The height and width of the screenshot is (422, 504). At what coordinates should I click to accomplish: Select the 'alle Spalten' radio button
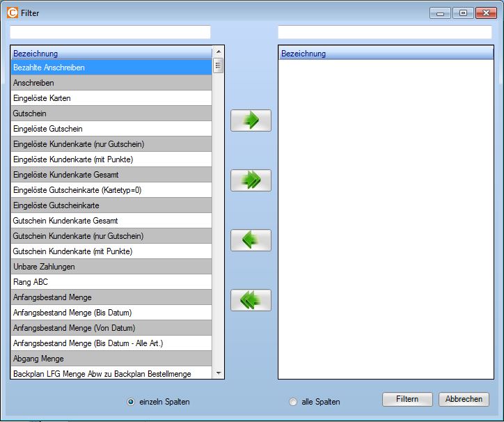coord(292,402)
